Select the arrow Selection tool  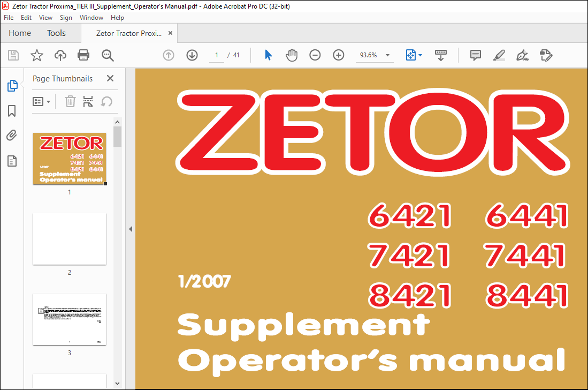268,55
